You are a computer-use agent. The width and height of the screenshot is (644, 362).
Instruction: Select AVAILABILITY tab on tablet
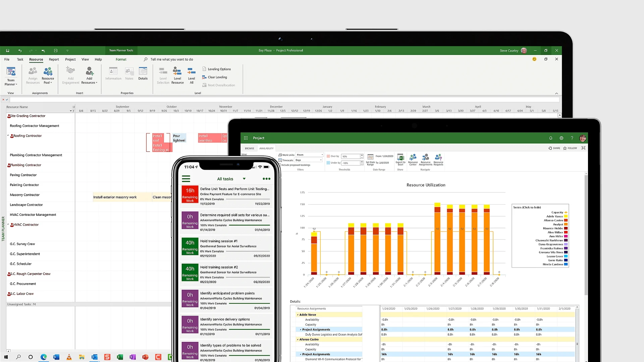266,148
